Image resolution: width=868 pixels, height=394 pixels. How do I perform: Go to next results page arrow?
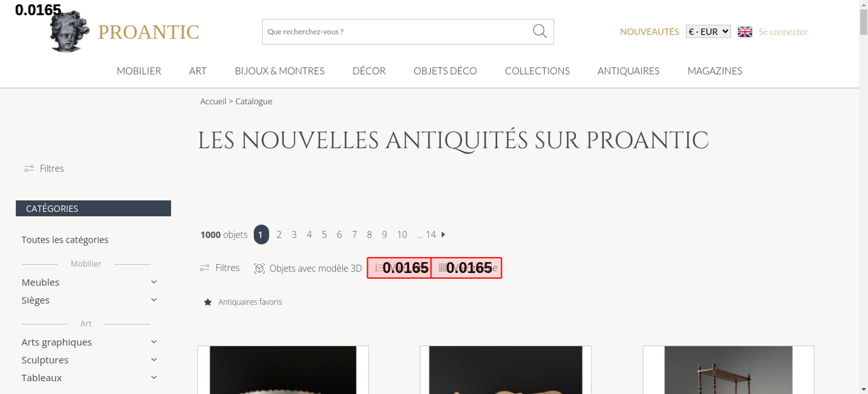(x=443, y=235)
